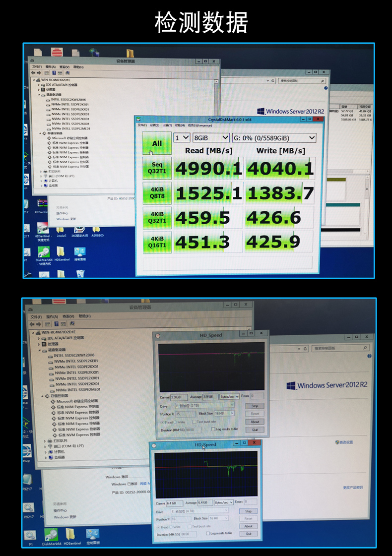Click the CrystalDiskMark title bar app icon
This screenshot has height=556, width=392.
[139, 119]
